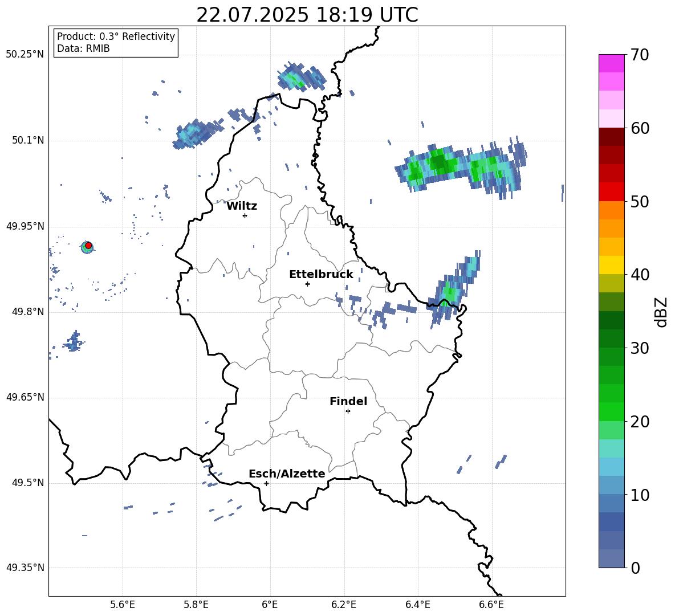Click the colorbar value 40
Image resolution: width=675 pixels, height=616 pixels.
coord(640,275)
